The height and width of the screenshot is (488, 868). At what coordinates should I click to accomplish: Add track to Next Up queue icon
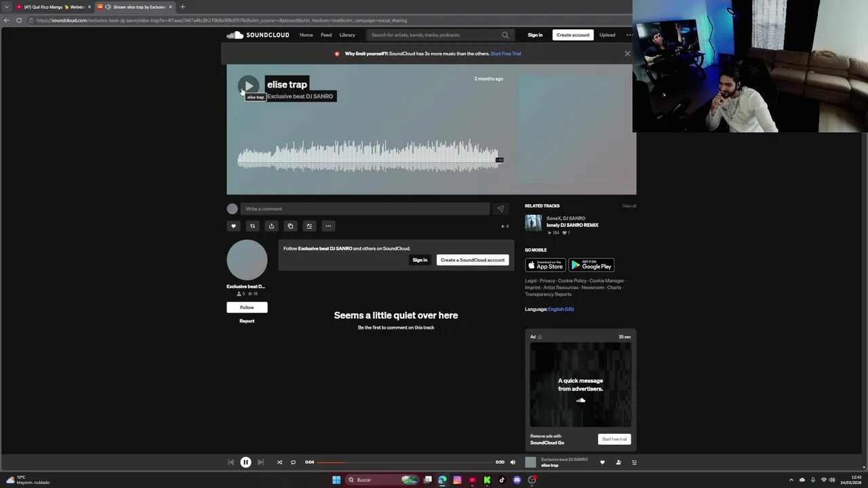(309, 226)
